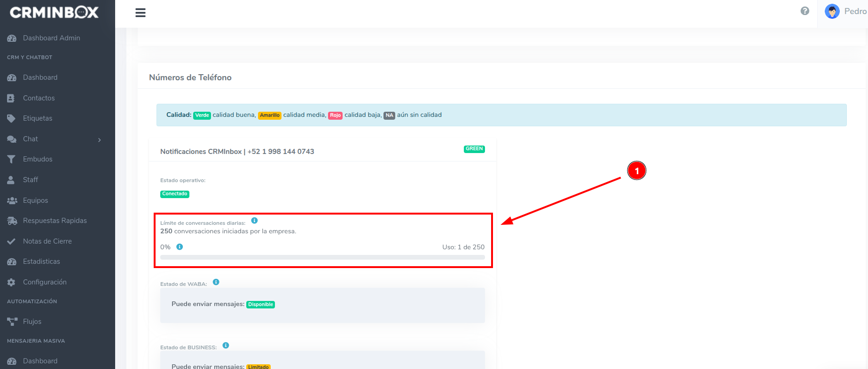This screenshot has width=868, height=369.
Task: Click the daily conversation usage progress bar
Action: coord(322,257)
